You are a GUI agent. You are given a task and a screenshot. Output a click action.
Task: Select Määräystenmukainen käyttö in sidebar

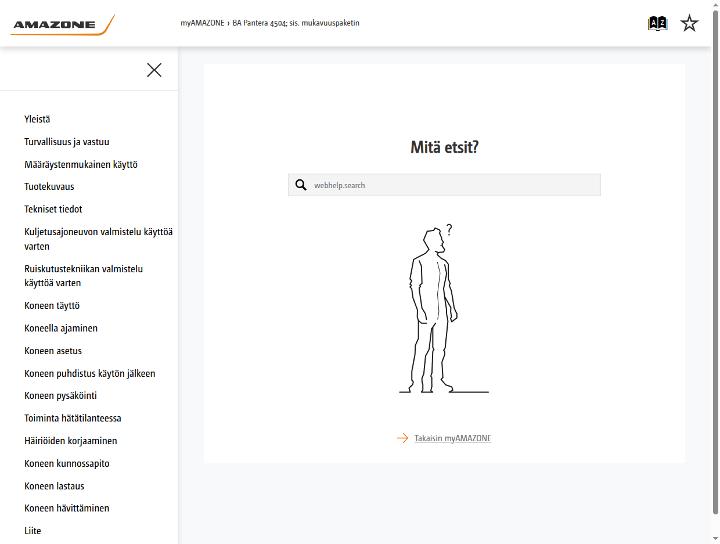81,164
